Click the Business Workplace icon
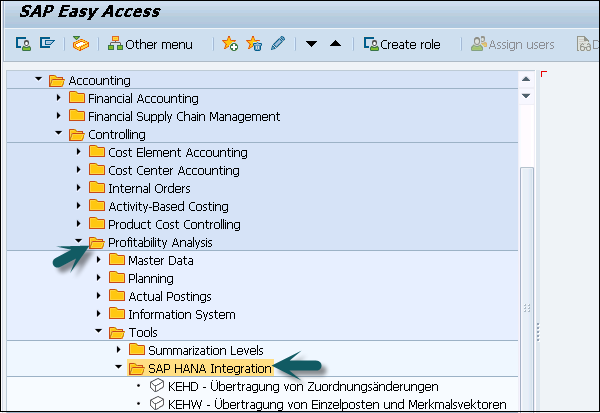 [x=81, y=44]
